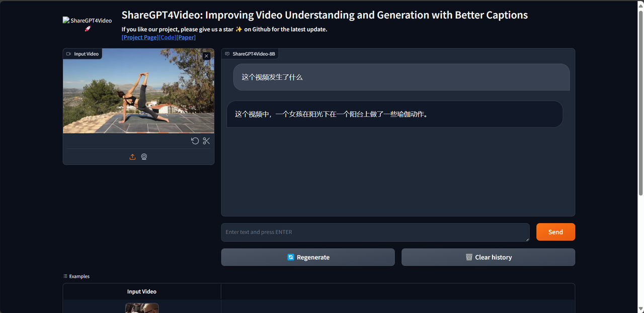
Task: Select the orange upload file icon
Action: click(132, 157)
